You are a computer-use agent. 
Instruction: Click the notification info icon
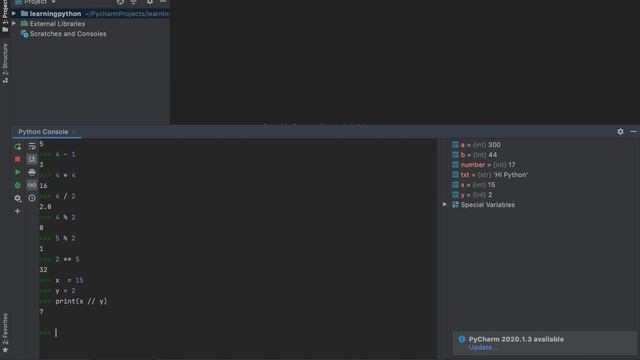pos(462,339)
